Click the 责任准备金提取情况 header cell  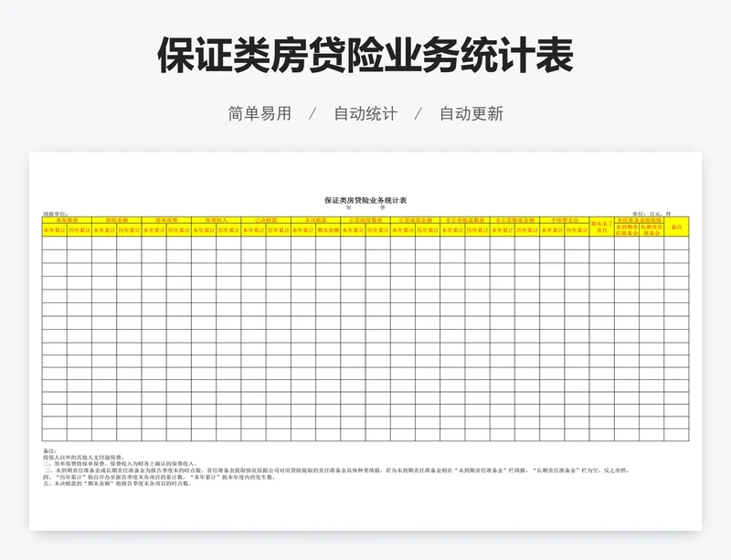[x=639, y=220]
